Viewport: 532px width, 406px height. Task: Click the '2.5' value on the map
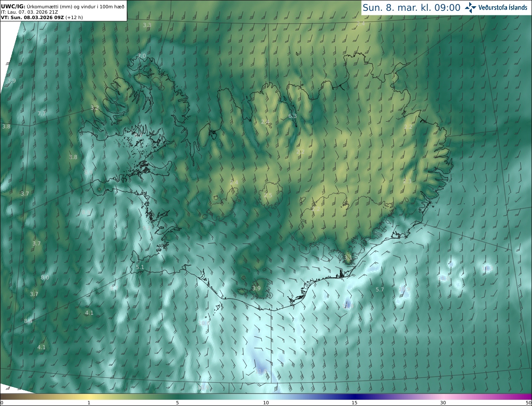click(x=268, y=196)
